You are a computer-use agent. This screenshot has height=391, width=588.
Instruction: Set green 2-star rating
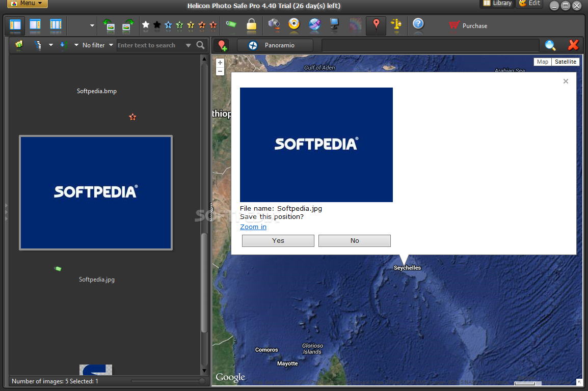click(x=179, y=25)
